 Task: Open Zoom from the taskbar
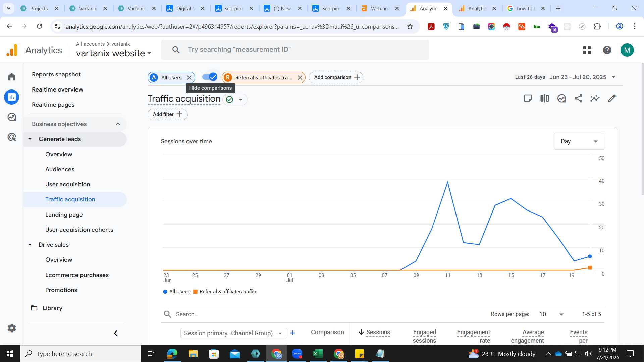[x=297, y=354]
